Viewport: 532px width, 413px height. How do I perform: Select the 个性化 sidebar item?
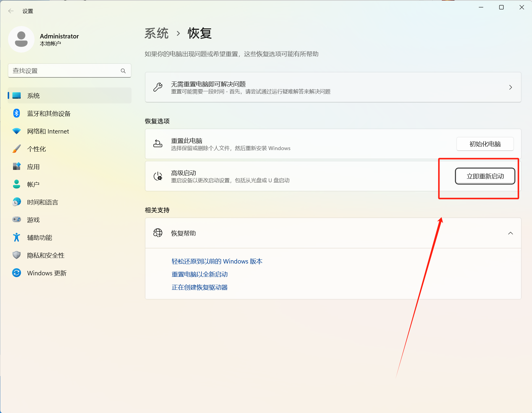click(x=69, y=149)
